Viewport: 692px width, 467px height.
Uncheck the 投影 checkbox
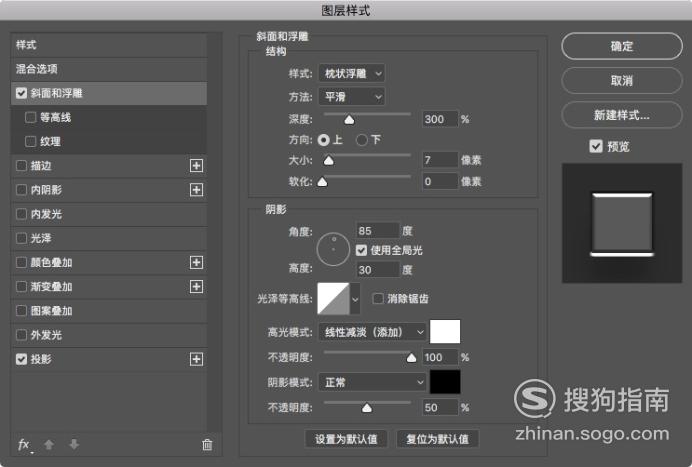tap(21, 359)
